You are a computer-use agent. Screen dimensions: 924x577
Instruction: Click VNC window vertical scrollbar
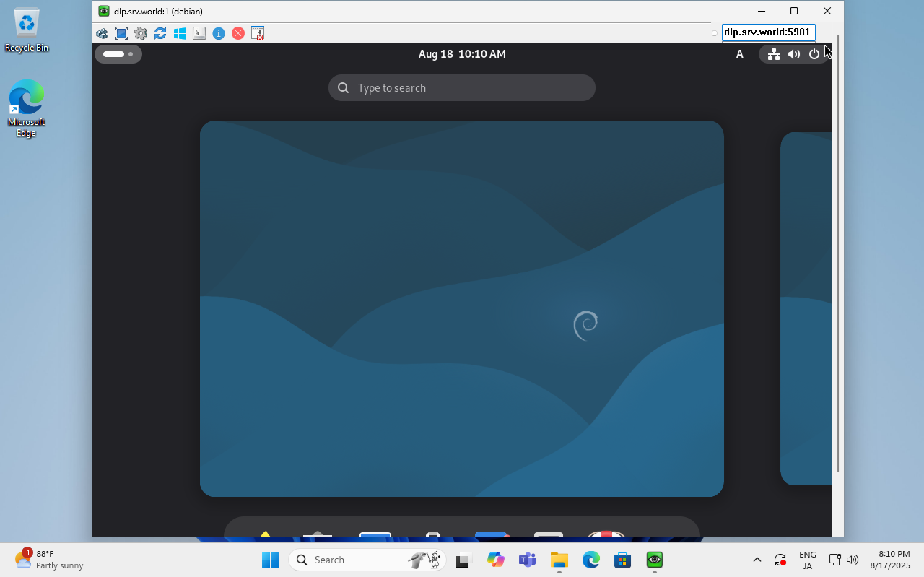pos(837,253)
